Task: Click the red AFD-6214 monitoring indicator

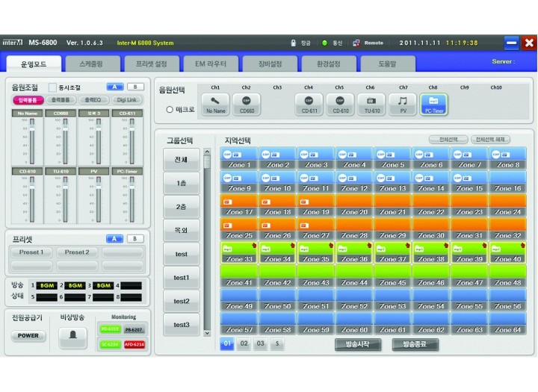Action: 133,344
